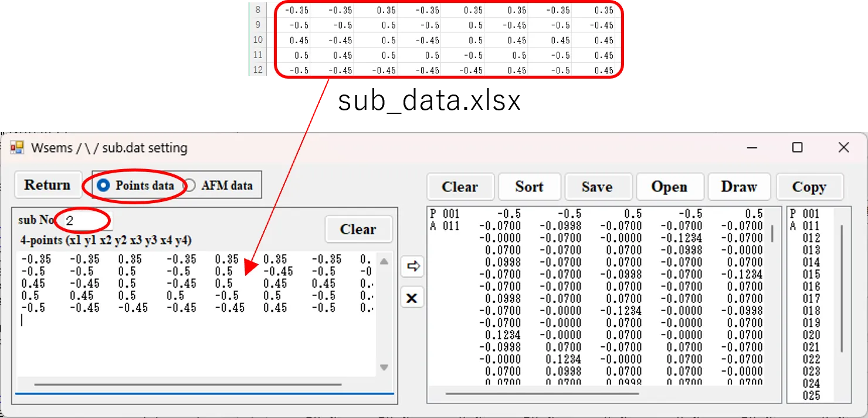Screen dimensions: 868x418
Task: Click inside the 4-points text area
Action: (196, 313)
